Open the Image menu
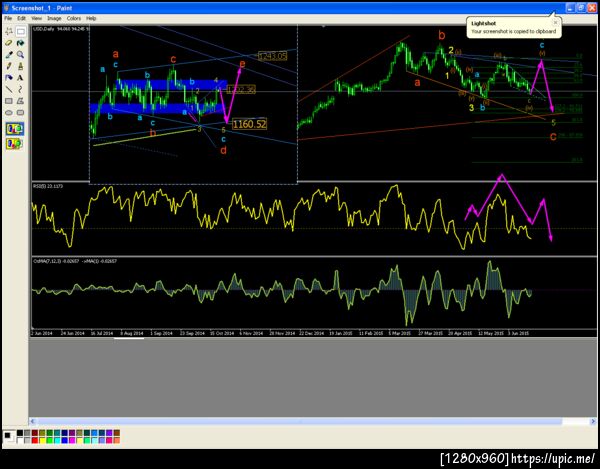This screenshot has height=469, width=600. pyautogui.click(x=54, y=18)
